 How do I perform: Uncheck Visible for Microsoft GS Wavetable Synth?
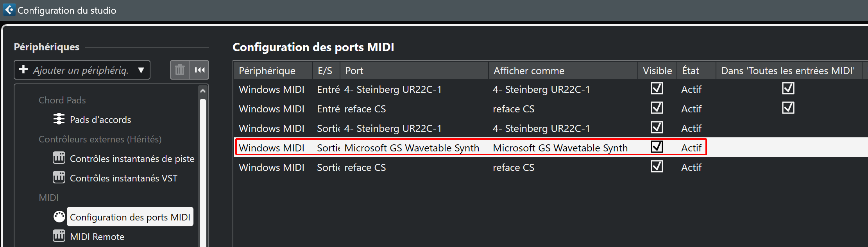coord(657,147)
